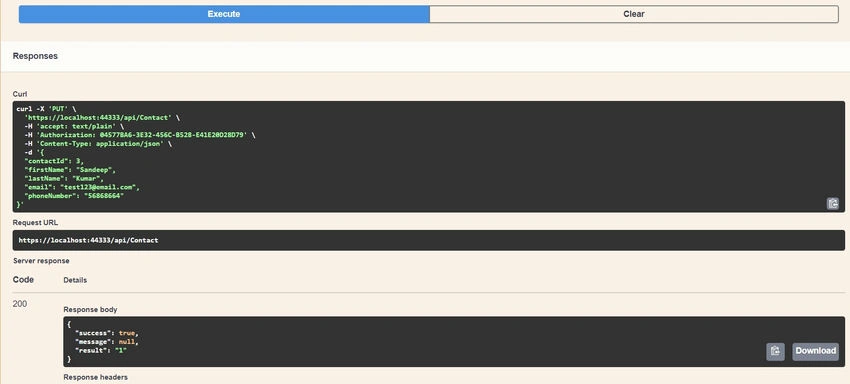Click the Clear button
This screenshot has width=850, height=384.
pos(634,14)
